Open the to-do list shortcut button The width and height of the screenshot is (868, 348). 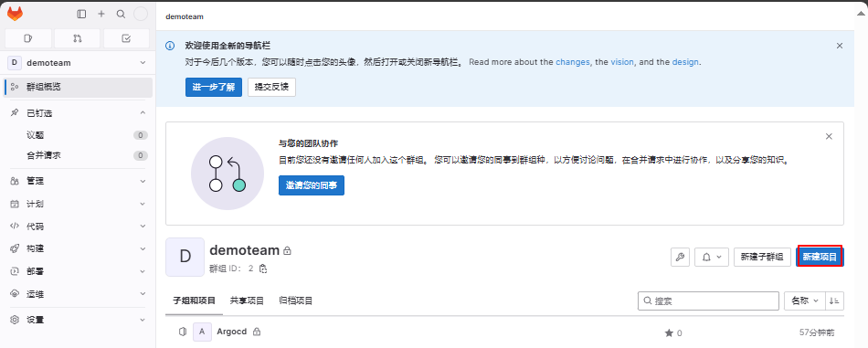(x=126, y=38)
